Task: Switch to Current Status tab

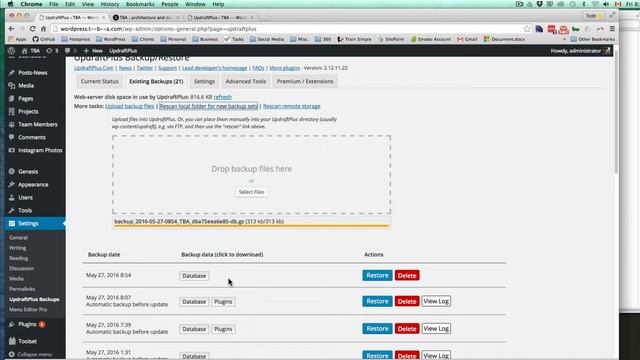Action: pyautogui.click(x=100, y=81)
